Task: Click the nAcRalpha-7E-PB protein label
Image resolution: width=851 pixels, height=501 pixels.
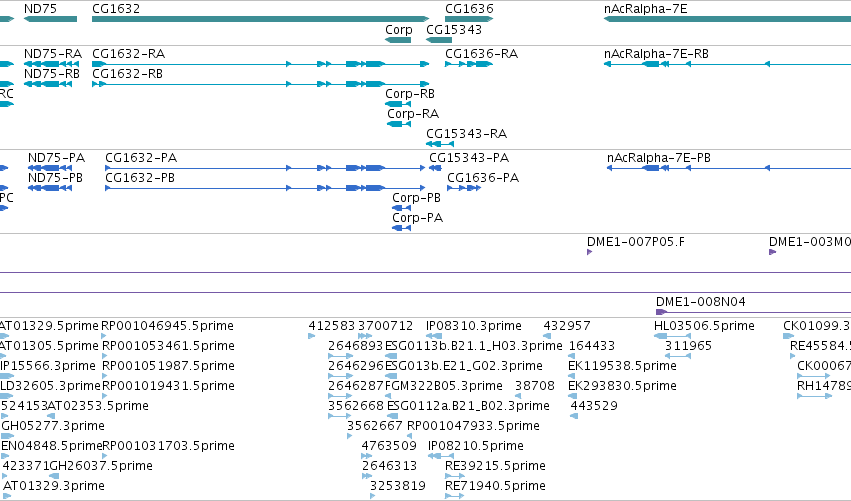Action: 659,158
